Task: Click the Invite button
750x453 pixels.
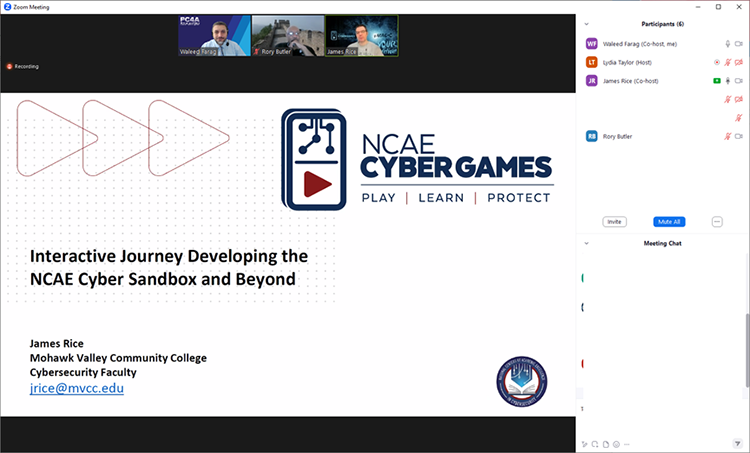Action: click(x=615, y=222)
